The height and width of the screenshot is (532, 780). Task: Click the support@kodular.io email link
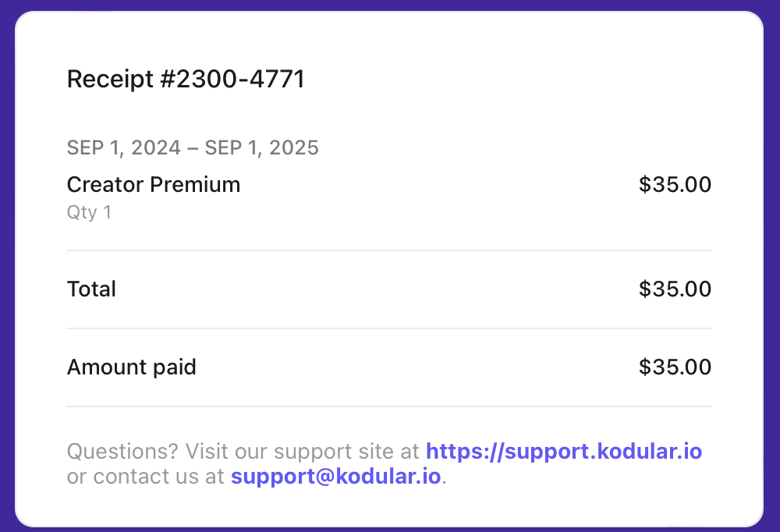point(335,476)
